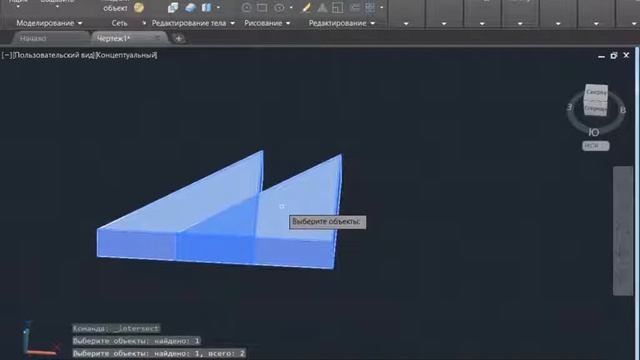Open the arrow next to the Ellipse tool
640x360 pixels.
pyautogui.click(x=291, y=7)
